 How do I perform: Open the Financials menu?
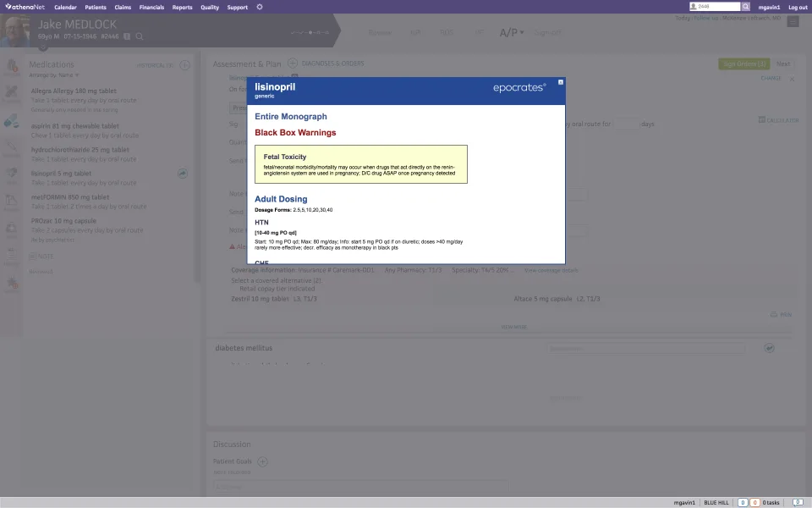[x=151, y=8]
